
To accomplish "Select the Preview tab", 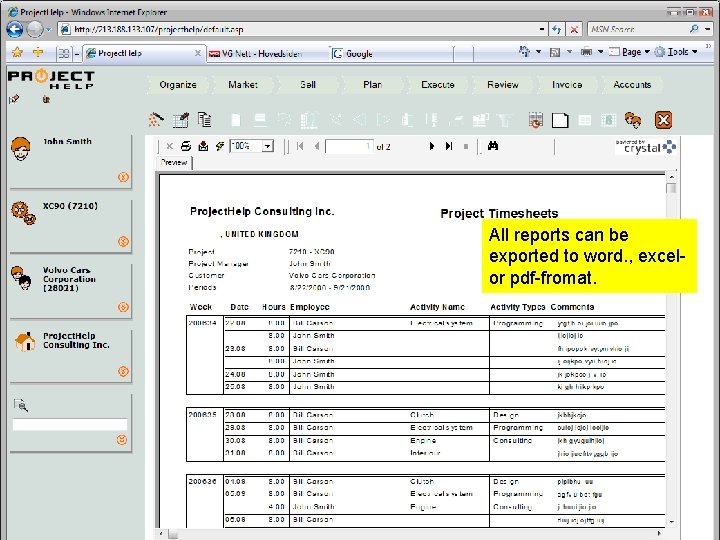I will [174, 163].
